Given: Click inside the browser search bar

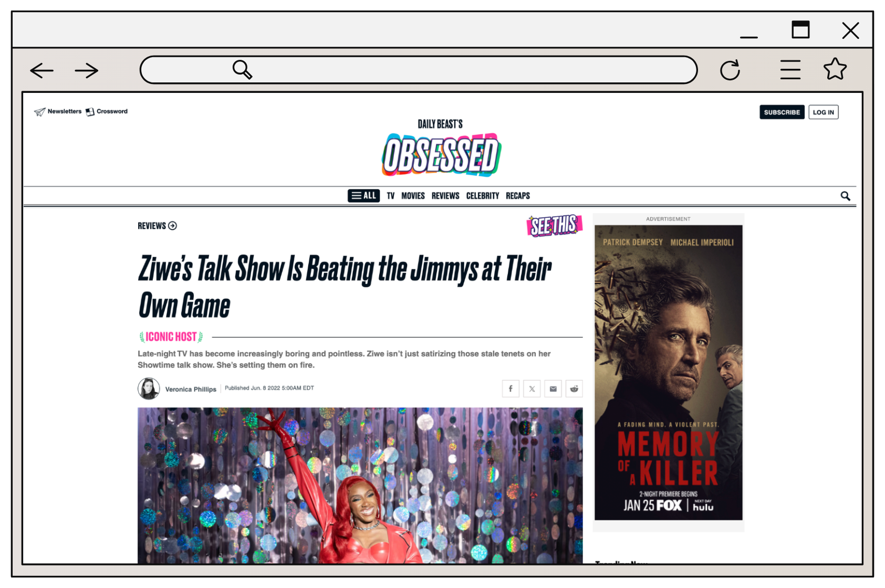Looking at the screenshot, I should coord(419,69).
